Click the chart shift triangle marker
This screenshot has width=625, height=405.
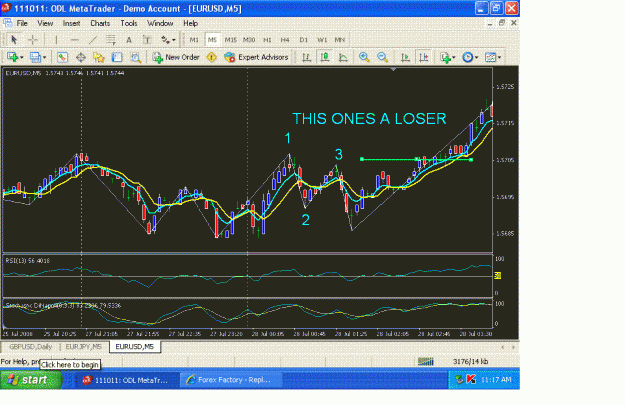(x=393, y=70)
